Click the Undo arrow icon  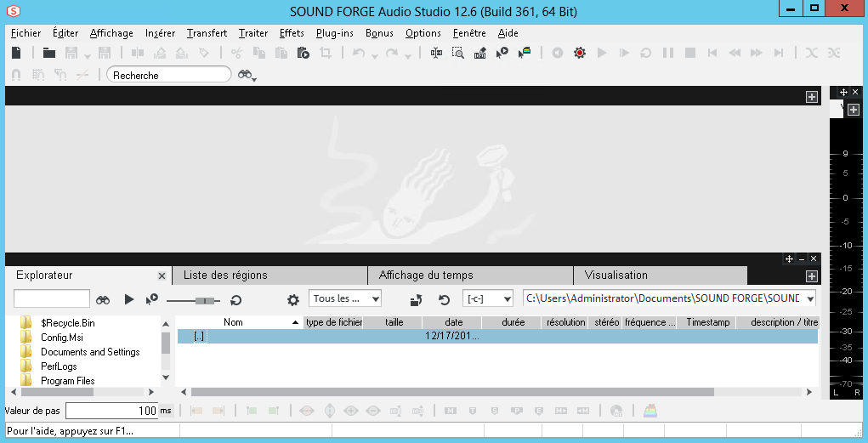click(359, 53)
